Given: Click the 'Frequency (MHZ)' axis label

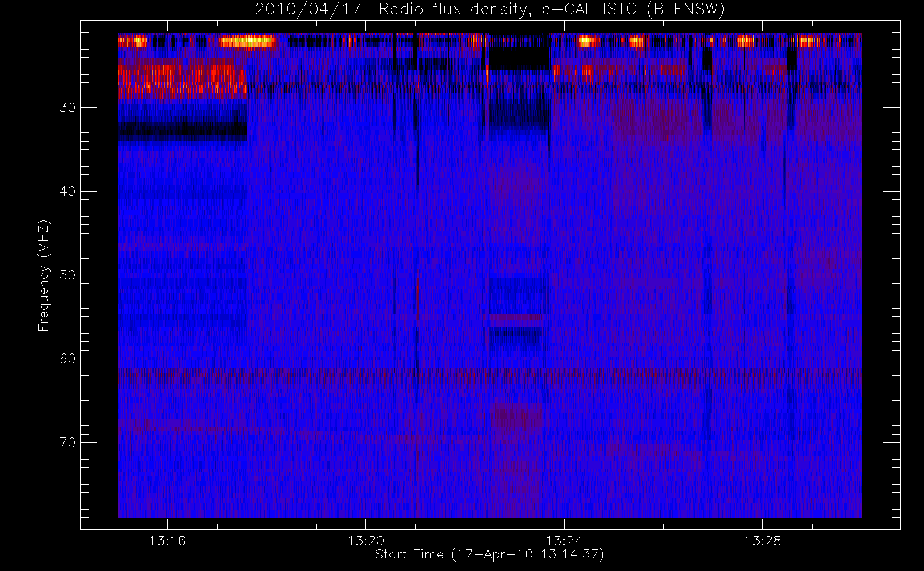Looking at the screenshot, I should (x=44, y=275).
